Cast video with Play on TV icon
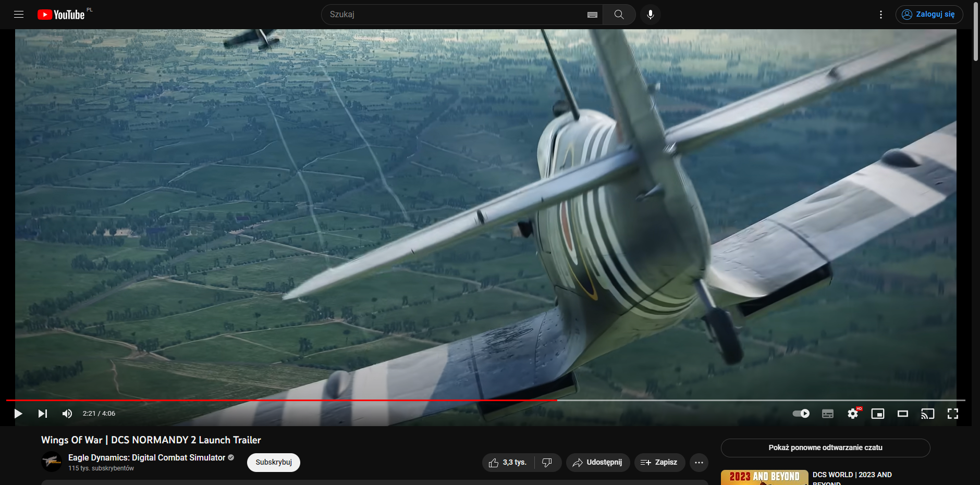The height and width of the screenshot is (485, 980). [928, 414]
